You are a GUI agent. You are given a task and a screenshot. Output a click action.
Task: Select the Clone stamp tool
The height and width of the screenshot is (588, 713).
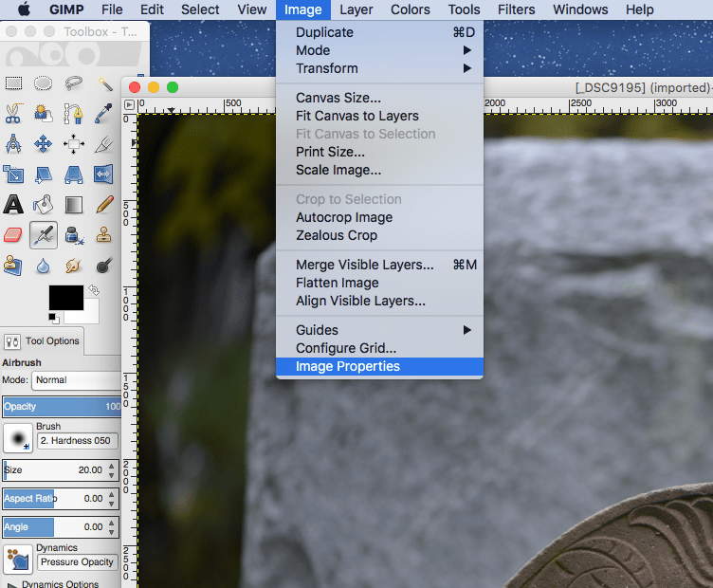pyautogui.click(x=104, y=235)
